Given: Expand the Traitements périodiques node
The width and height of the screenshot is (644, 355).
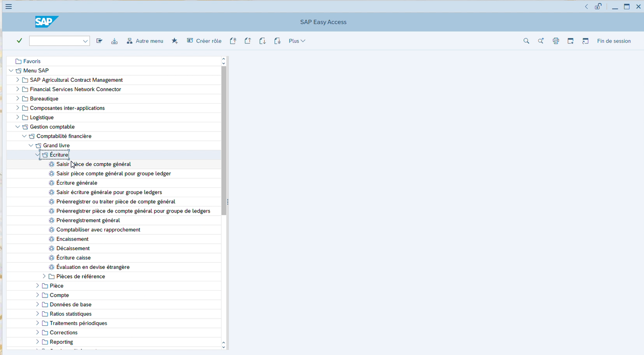Looking at the screenshot, I should coord(37,323).
